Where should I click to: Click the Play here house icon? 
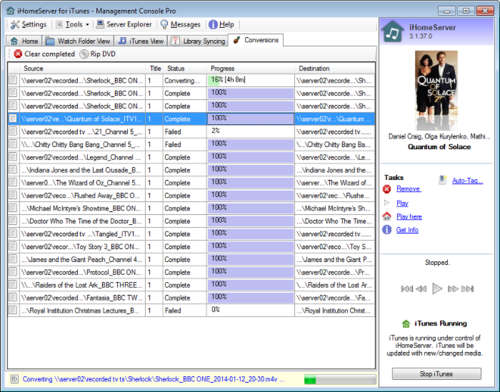click(387, 216)
